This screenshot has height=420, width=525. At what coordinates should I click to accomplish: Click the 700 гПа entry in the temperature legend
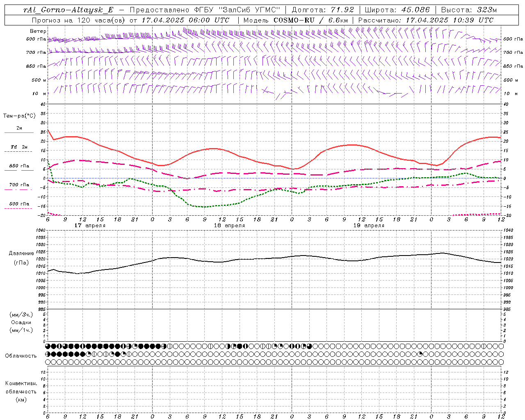pyautogui.click(x=19, y=185)
